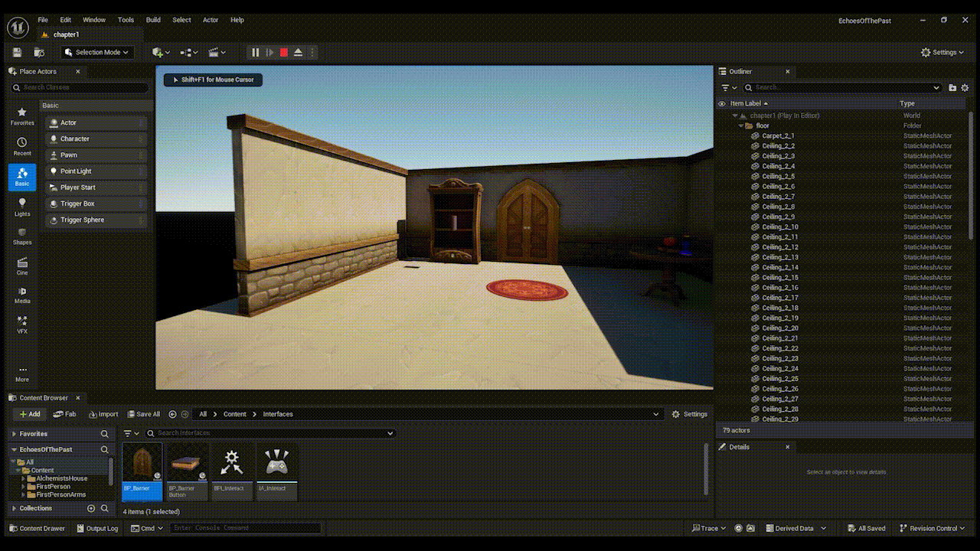Select the Lights category icon

(22, 207)
